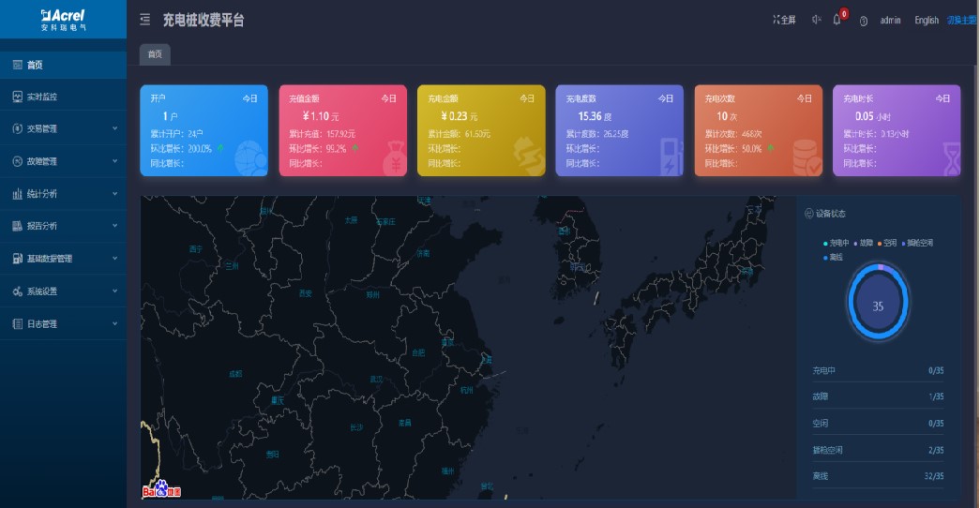Click the 实时监控 monitor icon in sidebar
Viewport: 980px width, 508px height.
[x=17, y=97]
